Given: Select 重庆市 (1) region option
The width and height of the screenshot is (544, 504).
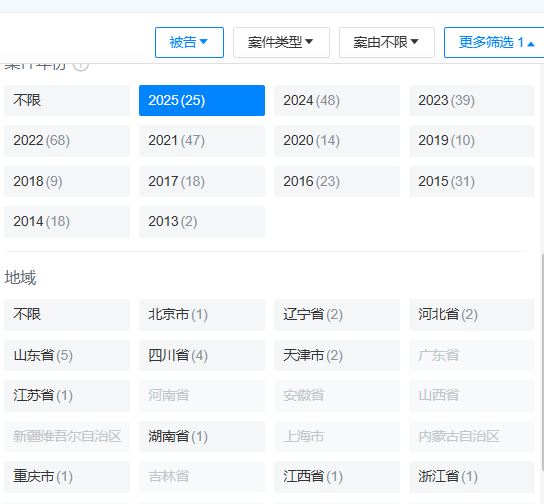Looking at the screenshot, I should point(67,477).
